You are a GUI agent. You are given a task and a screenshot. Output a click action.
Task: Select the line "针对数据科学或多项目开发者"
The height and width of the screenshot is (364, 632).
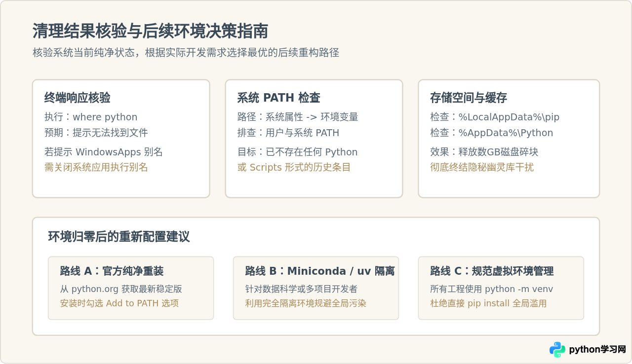click(x=302, y=289)
